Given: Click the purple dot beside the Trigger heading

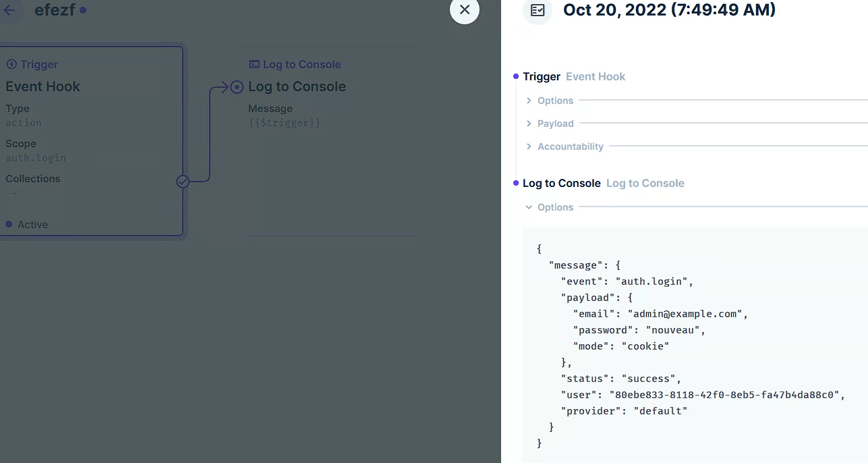Looking at the screenshot, I should click(516, 76).
